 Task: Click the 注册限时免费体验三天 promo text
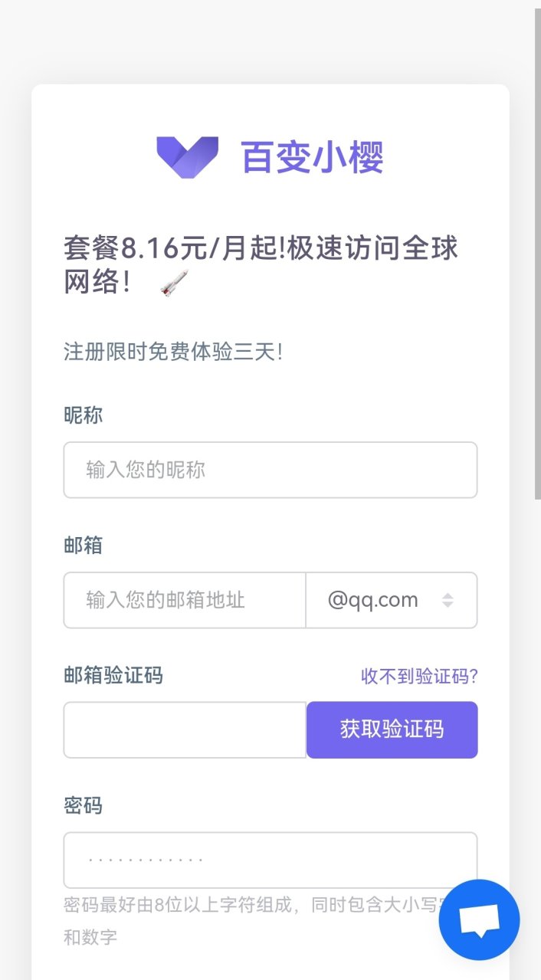tap(173, 352)
